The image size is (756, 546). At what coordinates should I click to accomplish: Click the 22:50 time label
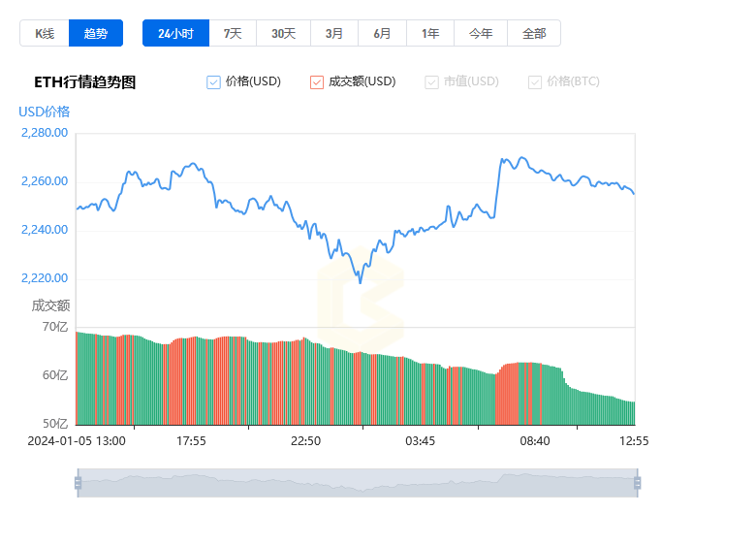pos(305,441)
